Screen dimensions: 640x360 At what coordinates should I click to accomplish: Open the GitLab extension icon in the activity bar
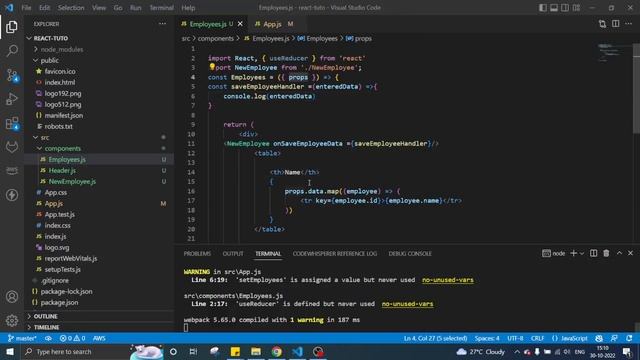[x=12, y=147]
